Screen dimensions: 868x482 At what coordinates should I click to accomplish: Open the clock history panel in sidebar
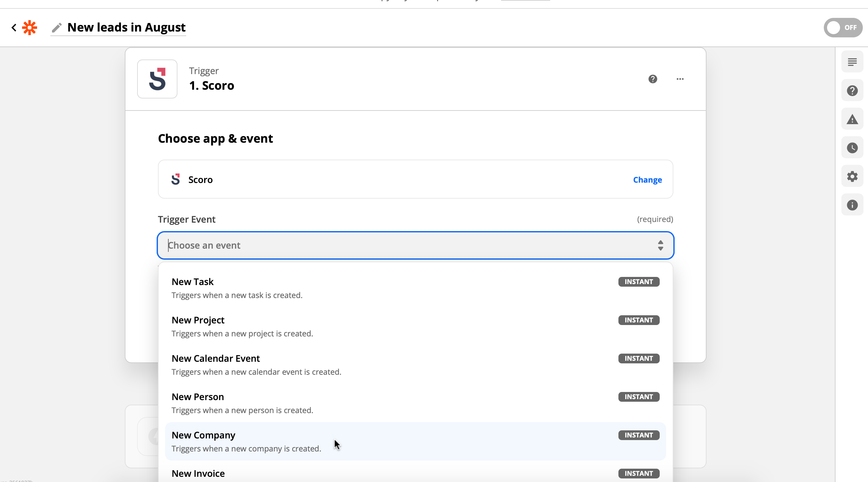[x=852, y=148]
